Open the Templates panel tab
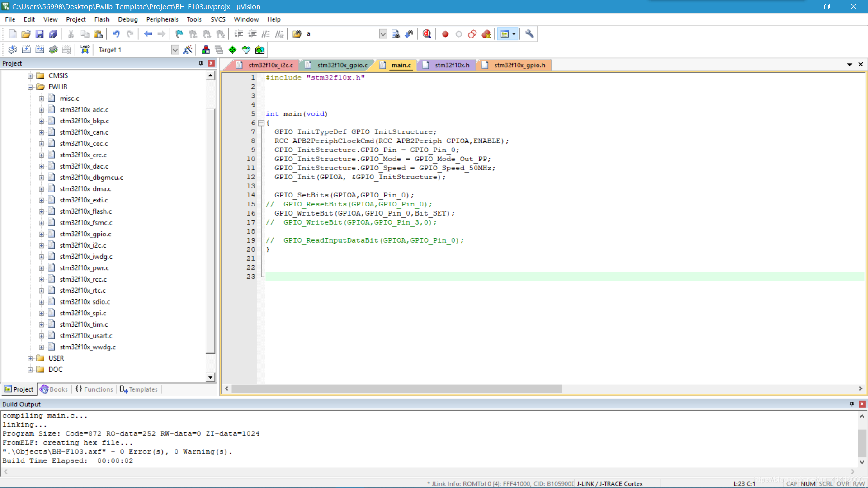Image resolution: width=868 pixels, height=488 pixels. [139, 389]
